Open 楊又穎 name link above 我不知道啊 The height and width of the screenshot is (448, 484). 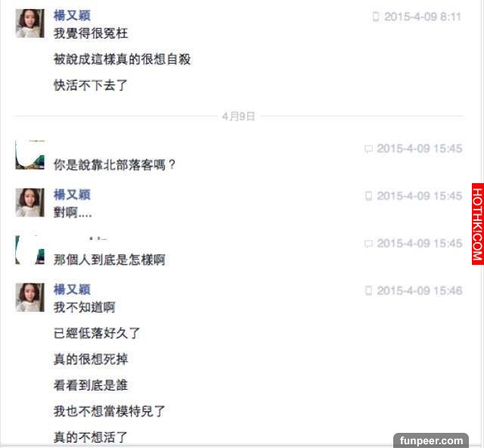[72, 290]
